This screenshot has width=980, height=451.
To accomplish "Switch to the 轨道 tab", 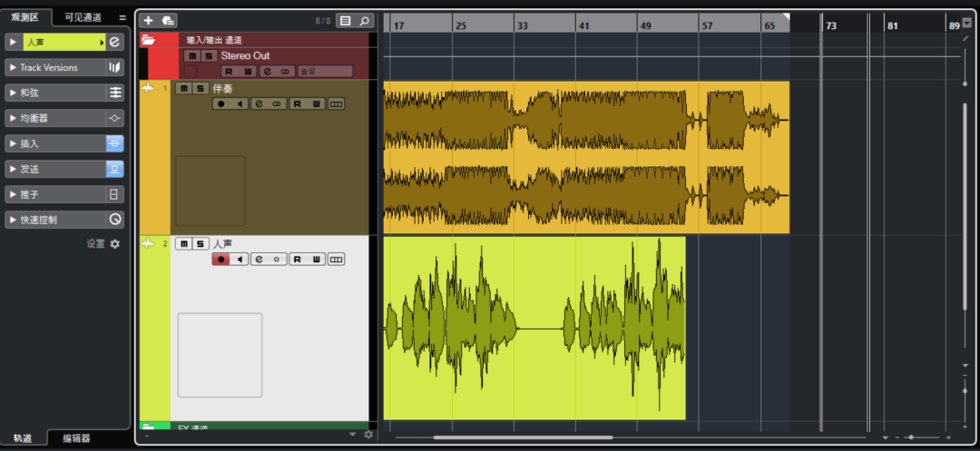I will (x=23, y=438).
